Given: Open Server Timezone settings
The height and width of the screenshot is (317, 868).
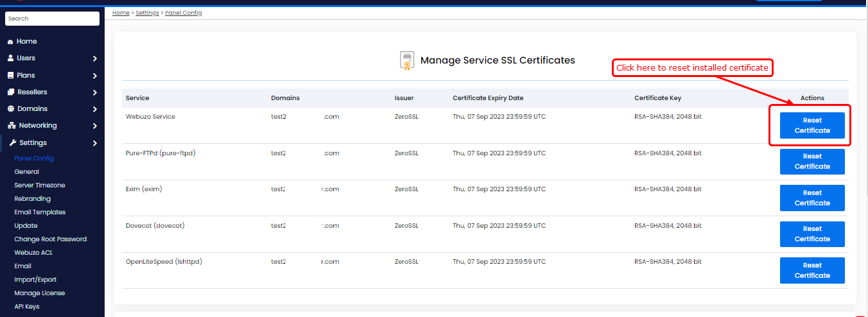Looking at the screenshot, I should coord(39,185).
